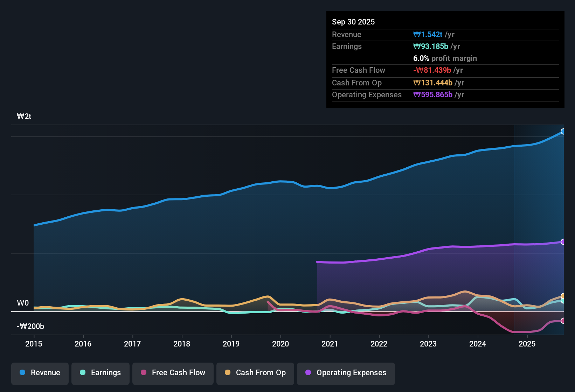Click the Free Cash Flow endpoint marker
This screenshot has width=575, height=392.
[563, 321]
